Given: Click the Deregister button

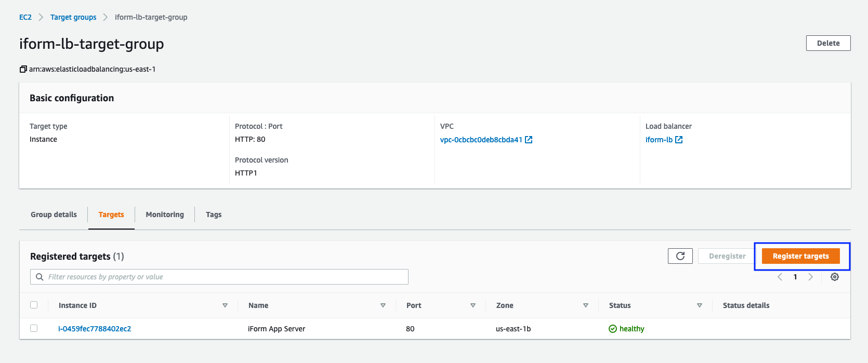Looking at the screenshot, I should click(727, 256).
